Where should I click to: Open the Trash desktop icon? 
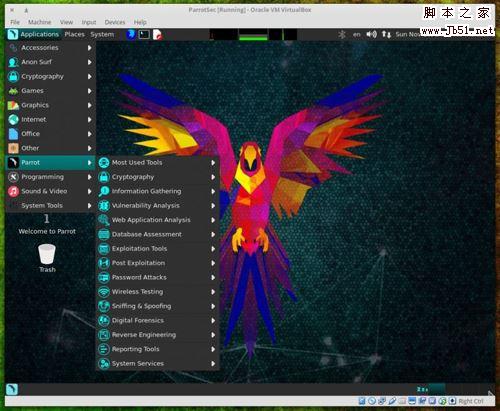(47, 258)
